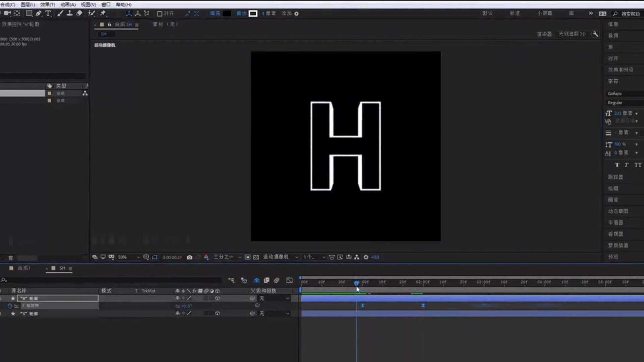Open the 合成(C) menu
Viewport: 644px width, 362px height.
(x=8, y=4)
